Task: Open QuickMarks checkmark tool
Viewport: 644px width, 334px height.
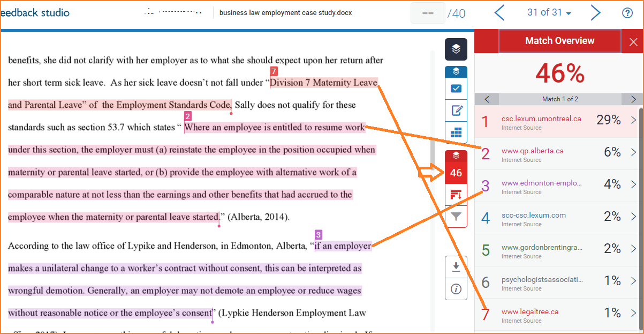Action: point(456,88)
